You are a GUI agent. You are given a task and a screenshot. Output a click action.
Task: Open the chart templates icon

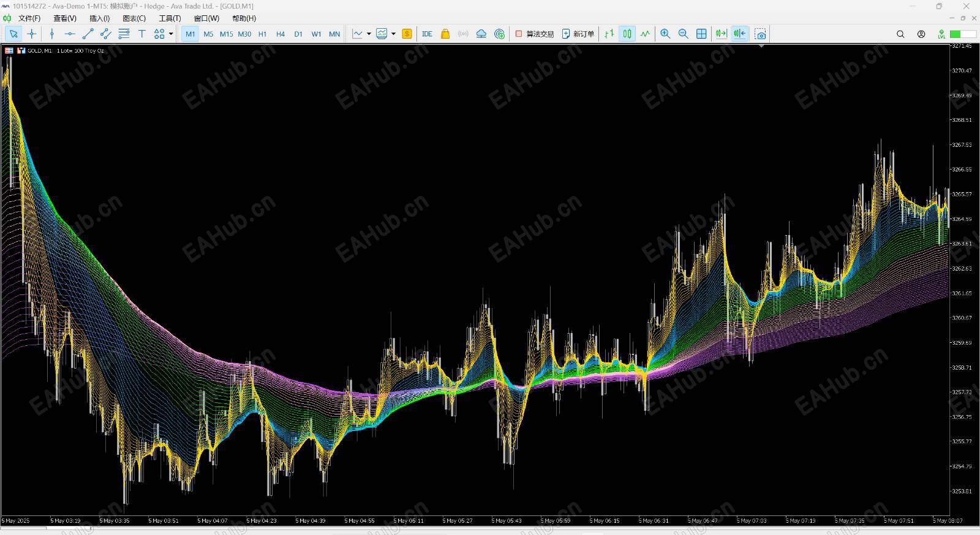click(382, 34)
